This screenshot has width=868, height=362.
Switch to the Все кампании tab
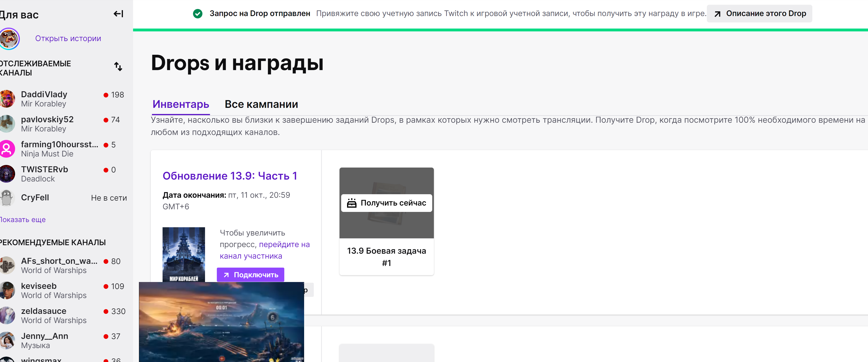click(261, 104)
